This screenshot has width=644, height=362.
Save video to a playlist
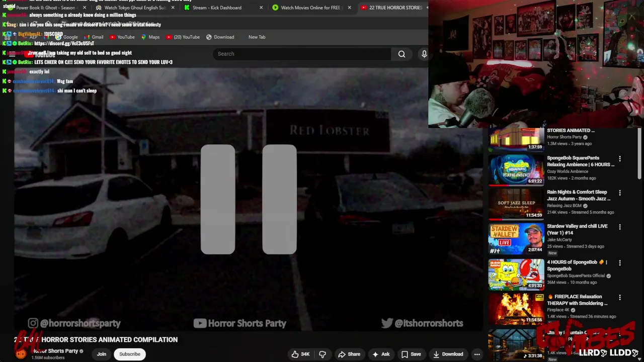click(x=411, y=354)
